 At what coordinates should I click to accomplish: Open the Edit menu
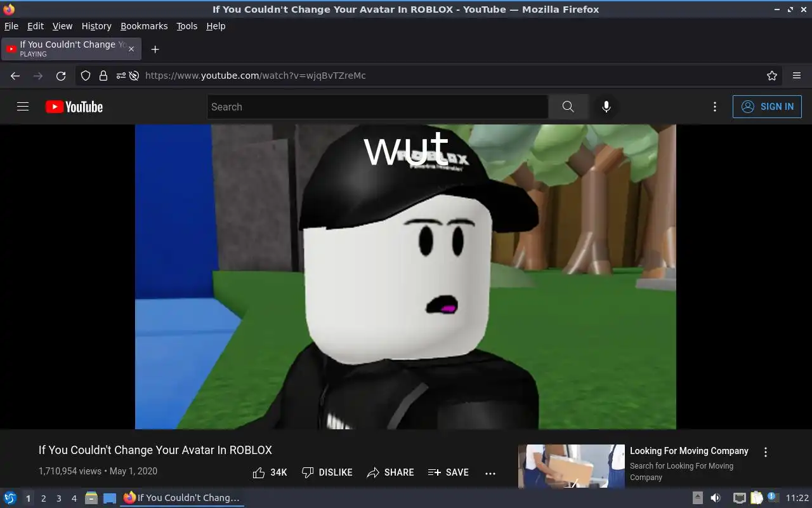click(x=36, y=26)
